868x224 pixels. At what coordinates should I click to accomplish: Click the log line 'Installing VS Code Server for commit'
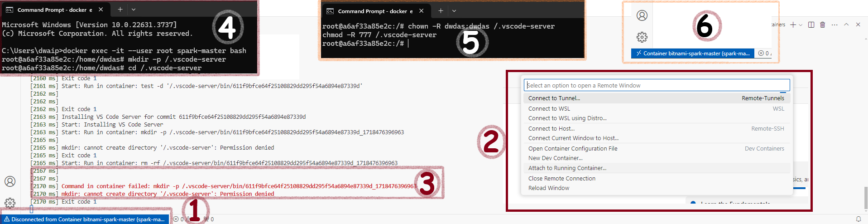coord(168,117)
